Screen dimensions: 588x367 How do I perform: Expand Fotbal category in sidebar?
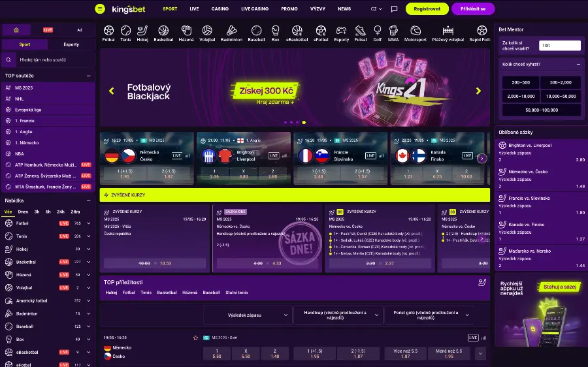(88, 223)
